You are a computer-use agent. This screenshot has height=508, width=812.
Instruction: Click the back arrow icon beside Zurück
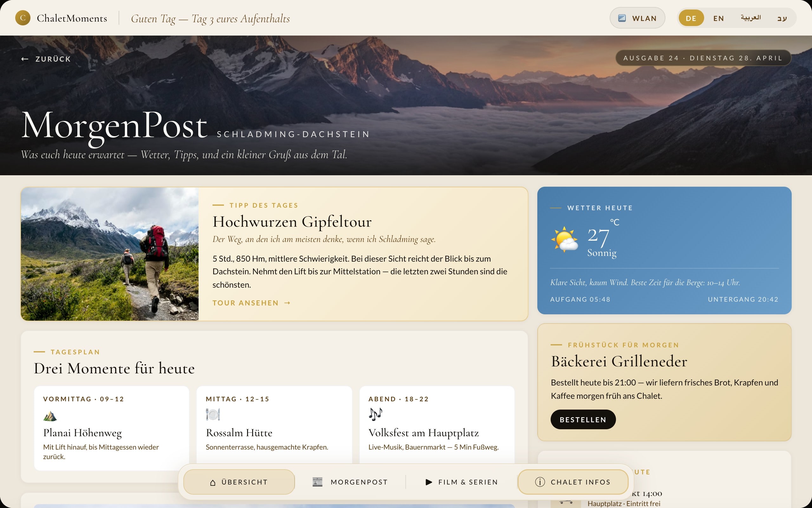(x=25, y=59)
